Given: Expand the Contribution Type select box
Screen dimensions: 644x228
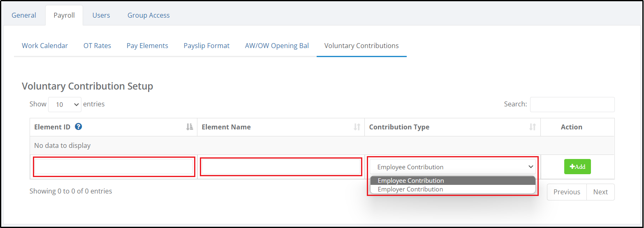Looking at the screenshot, I should point(453,167).
